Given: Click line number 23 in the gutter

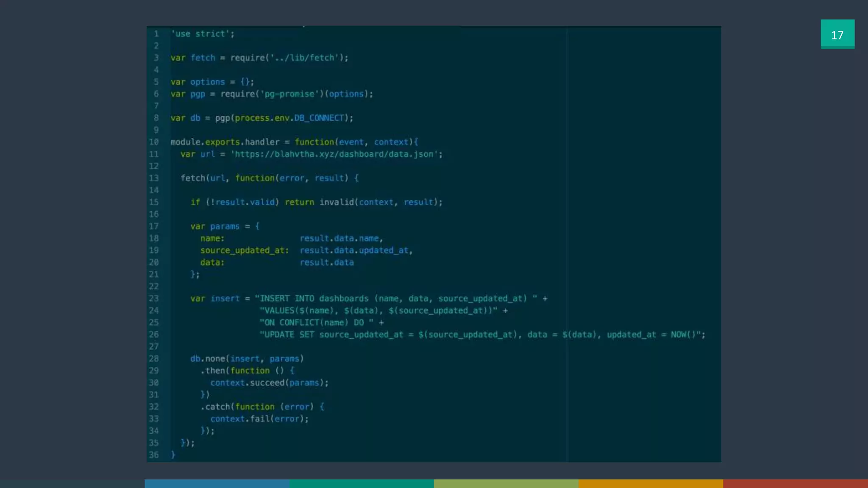Looking at the screenshot, I should click(x=154, y=299).
